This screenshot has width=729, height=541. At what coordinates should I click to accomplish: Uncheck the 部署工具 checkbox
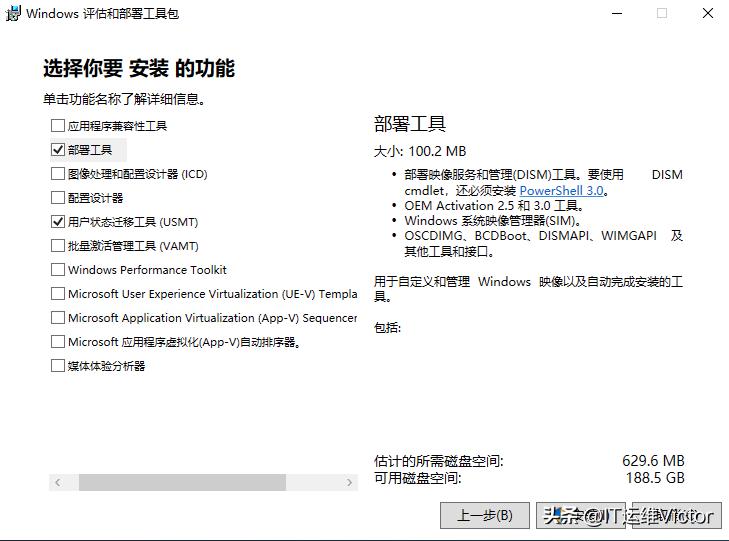point(58,150)
